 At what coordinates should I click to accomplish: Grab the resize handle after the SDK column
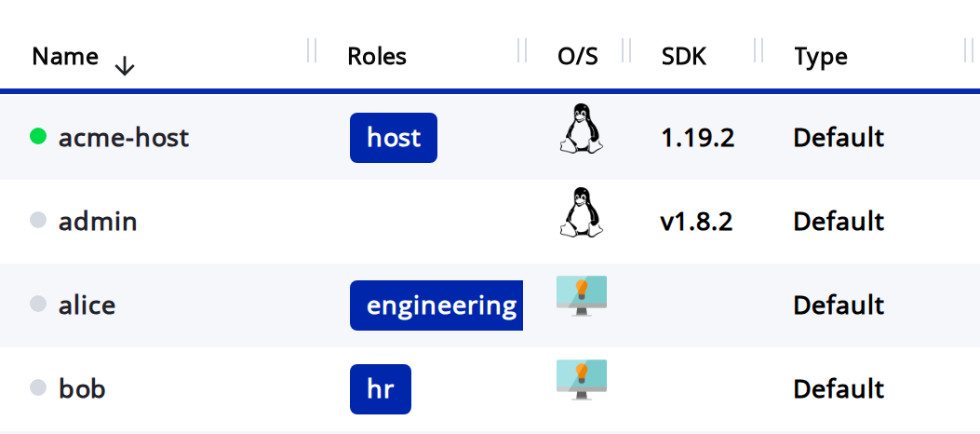tap(758, 50)
